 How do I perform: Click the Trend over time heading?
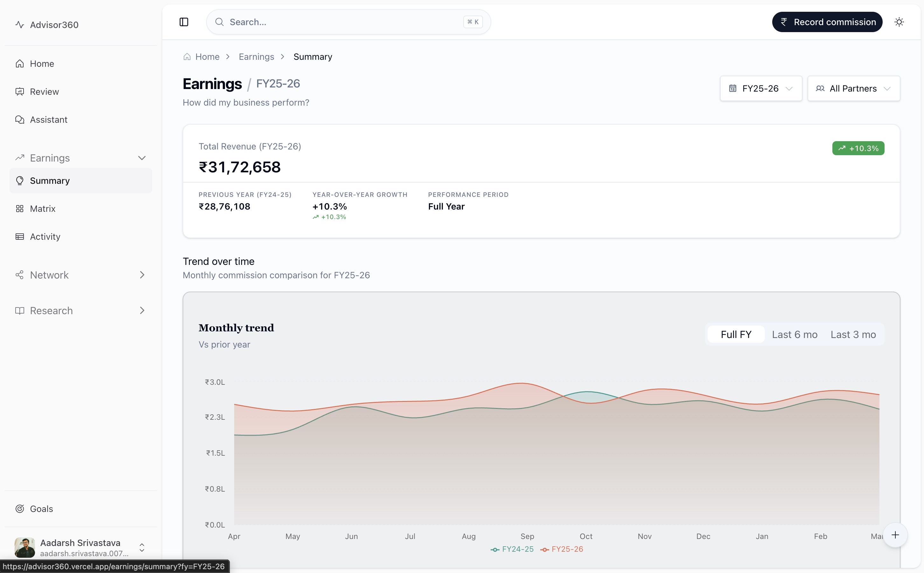click(x=219, y=261)
